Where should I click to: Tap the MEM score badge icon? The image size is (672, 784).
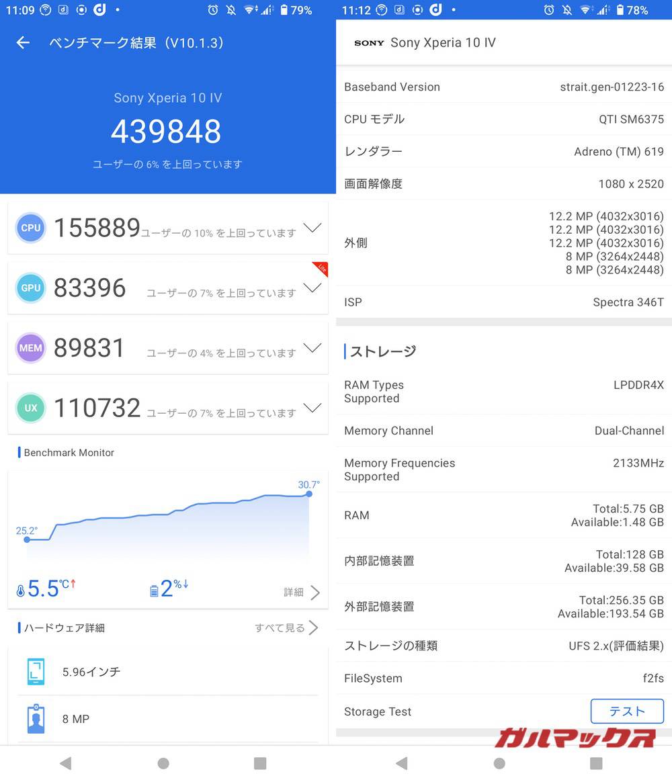coord(30,347)
